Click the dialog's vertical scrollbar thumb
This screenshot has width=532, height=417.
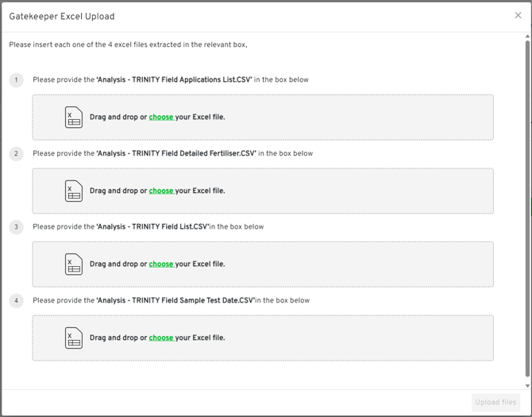point(527,207)
